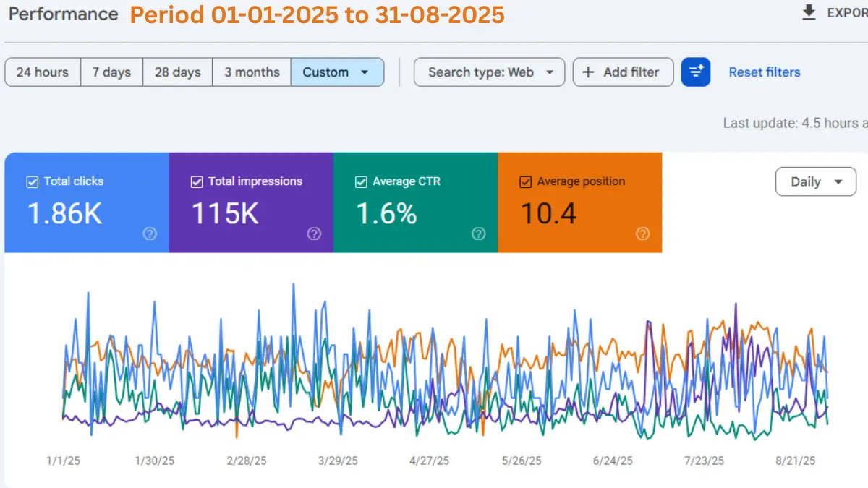This screenshot has height=488, width=868.
Task: Select the 7 days date range
Action: (111, 72)
